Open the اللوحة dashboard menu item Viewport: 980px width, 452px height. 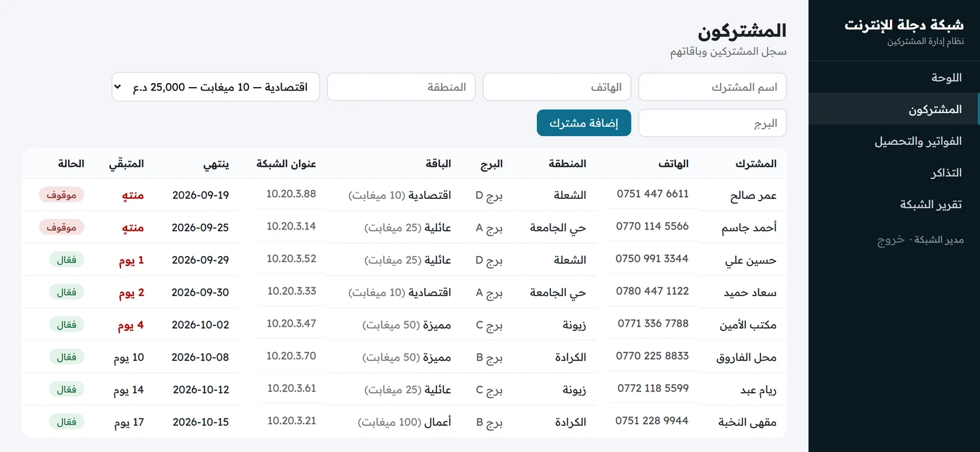point(894,78)
